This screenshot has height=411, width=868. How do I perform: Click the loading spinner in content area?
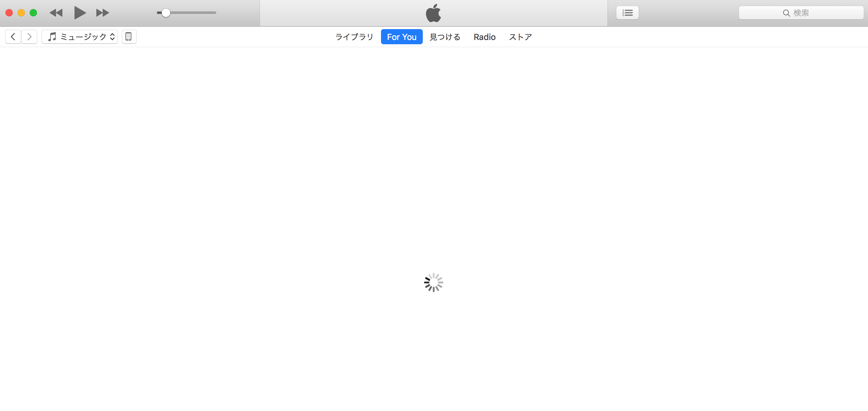click(x=433, y=282)
